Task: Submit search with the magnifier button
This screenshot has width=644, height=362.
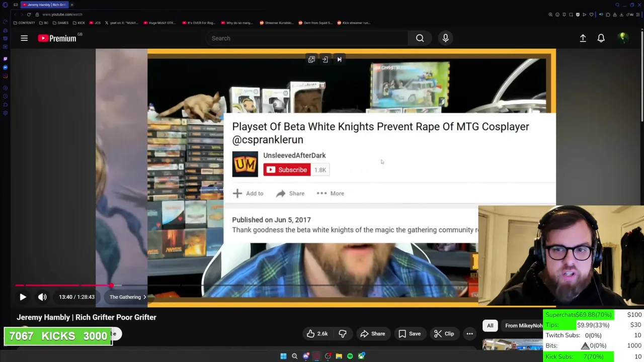Action: [x=420, y=38]
